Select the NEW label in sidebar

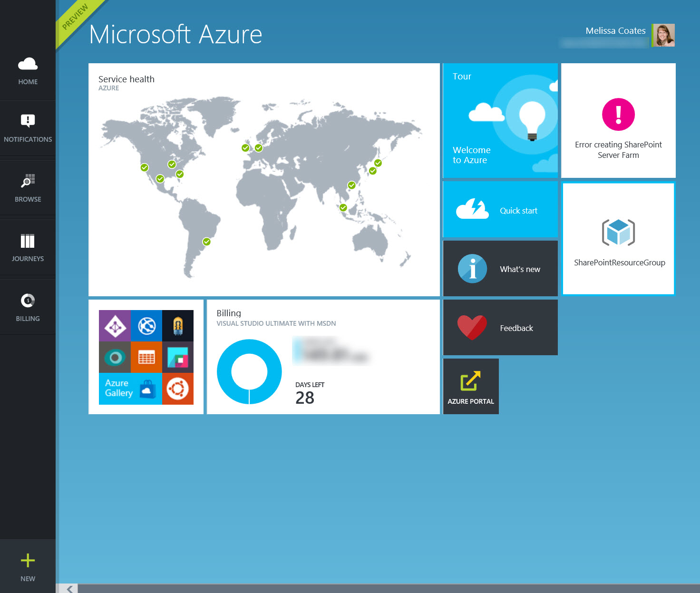tap(28, 579)
